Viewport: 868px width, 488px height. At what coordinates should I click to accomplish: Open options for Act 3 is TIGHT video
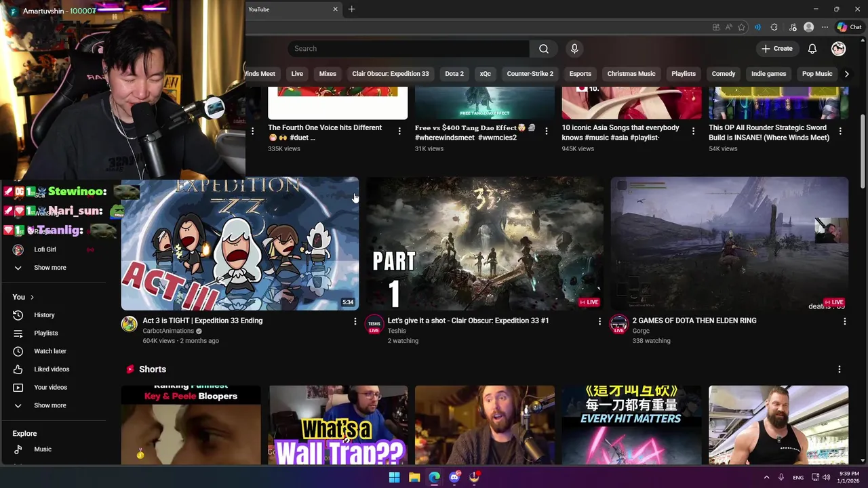pyautogui.click(x=355, y=321)
